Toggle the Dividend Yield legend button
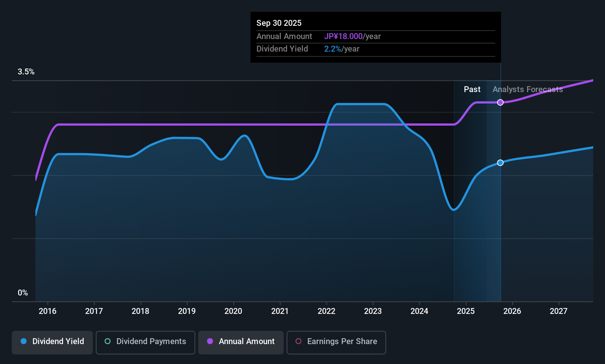Screen dimensions: 605x364 point(52,343)
